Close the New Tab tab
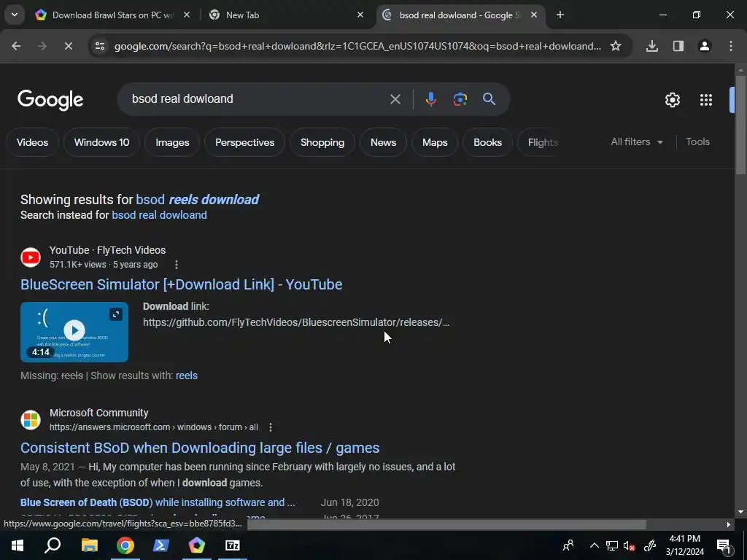Image resolution: width=747 pixels, height=560 pixels. point(360,15)
